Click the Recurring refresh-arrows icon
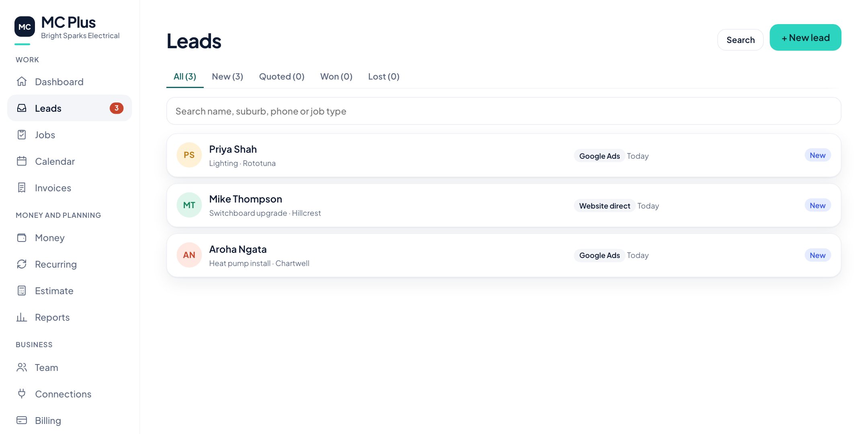Image resolution: width=868 pixels, height=434 pixels. point(22,264)
